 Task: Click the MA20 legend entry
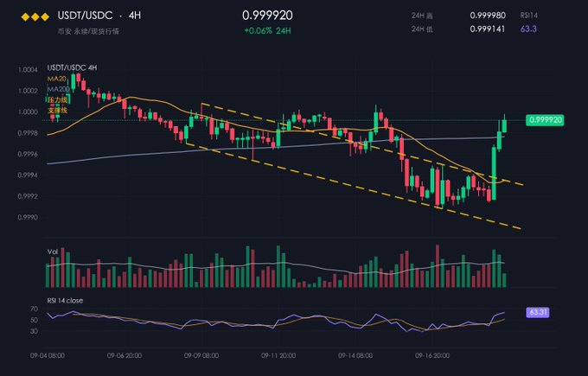point(56,79)
